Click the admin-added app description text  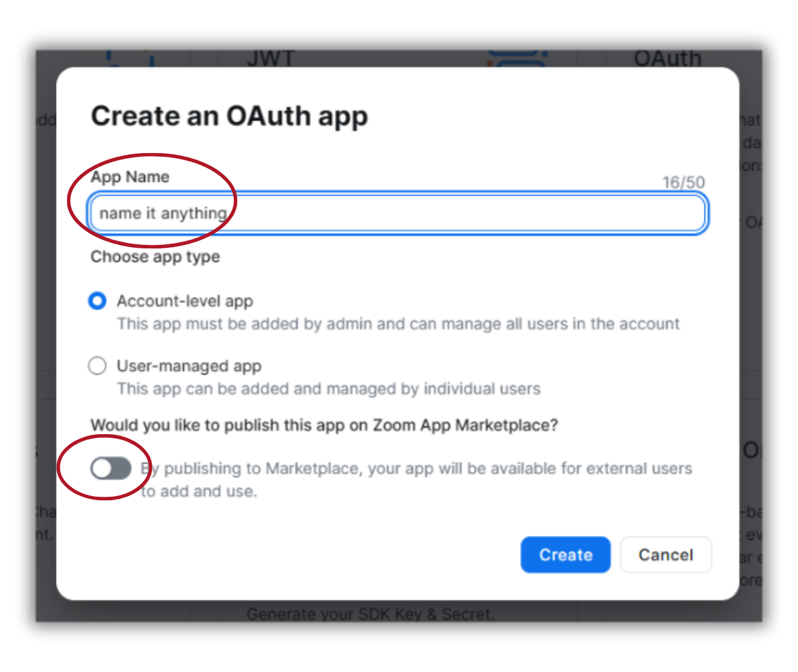[x=398, y=324]
